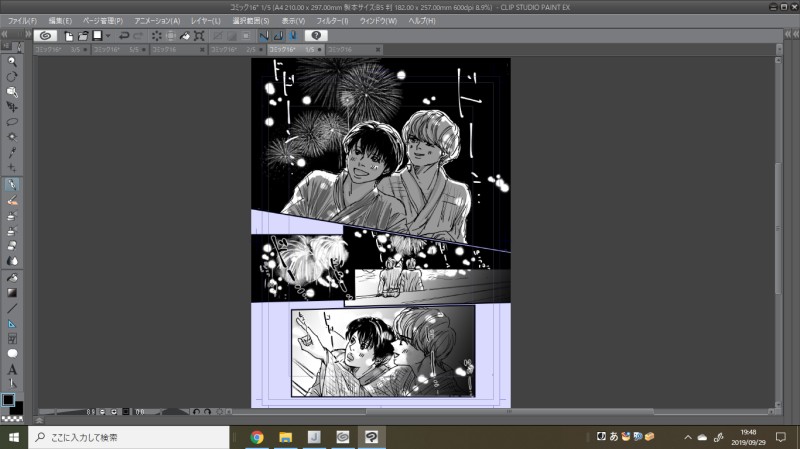This screenshot has width=800, height=449.
Task: Select the Pen tool
Action: pyautogui.click(x=12, y=184)
